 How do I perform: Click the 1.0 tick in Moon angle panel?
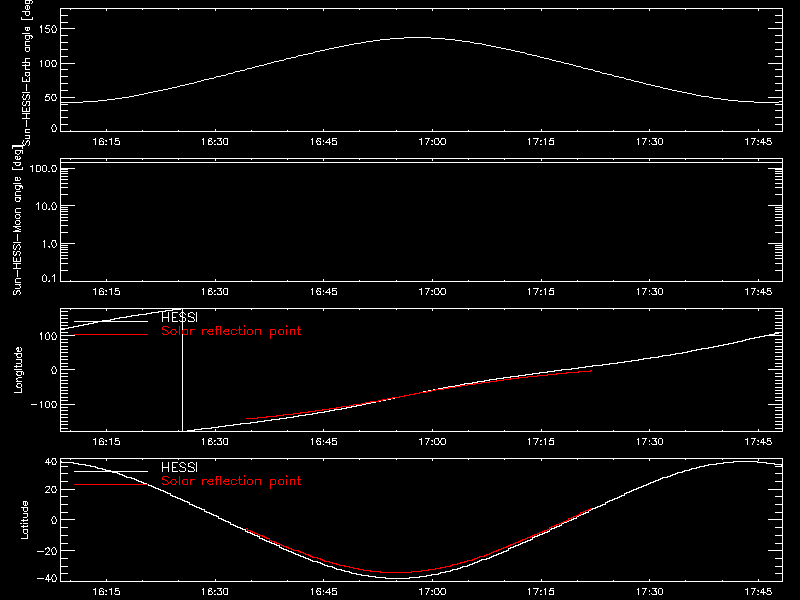(49, 244)
